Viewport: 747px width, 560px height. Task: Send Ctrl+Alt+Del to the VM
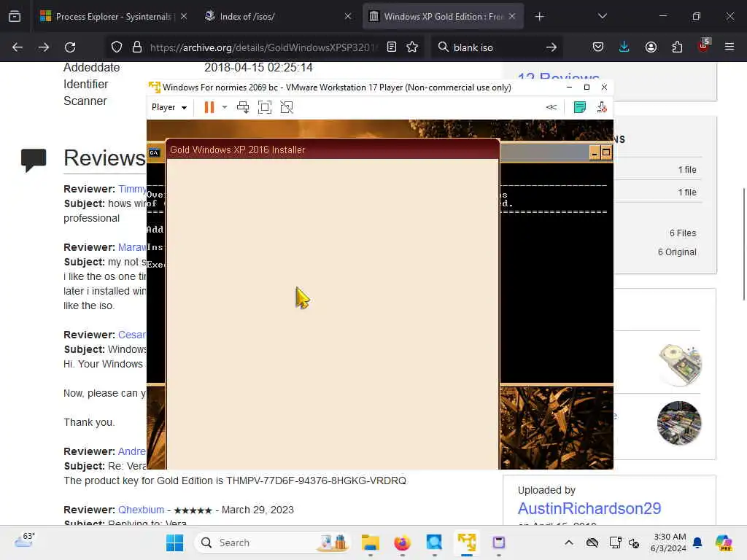pyautogui.click(x=243, y=107)
